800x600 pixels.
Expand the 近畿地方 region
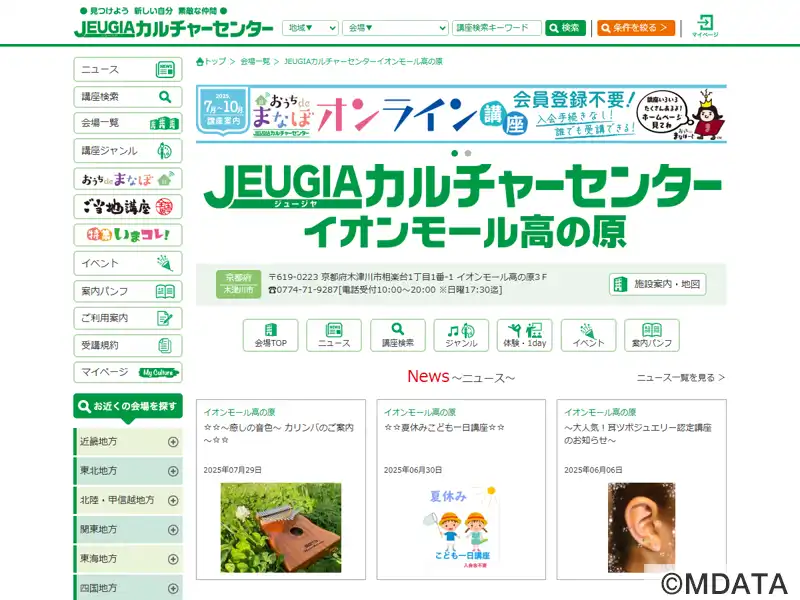128,442
